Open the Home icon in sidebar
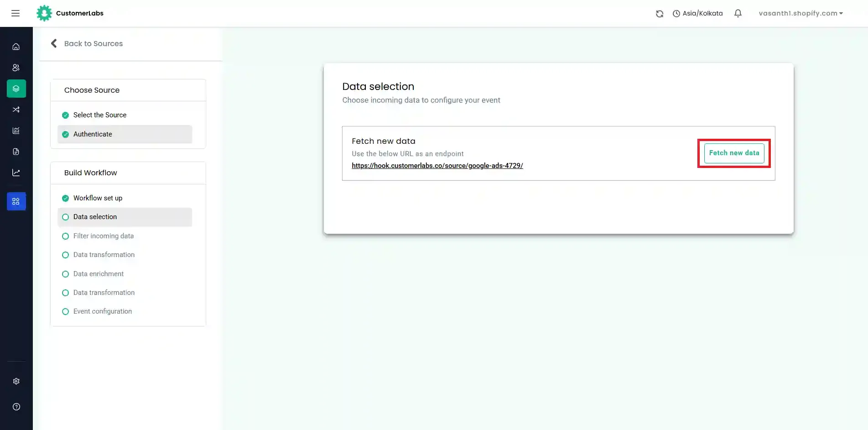 [x=16, y=47]
